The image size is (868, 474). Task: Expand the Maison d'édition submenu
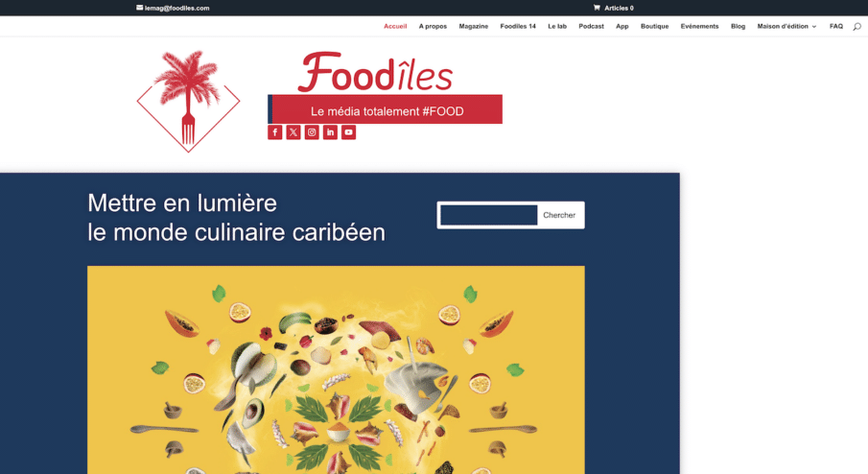click(786, 26)
